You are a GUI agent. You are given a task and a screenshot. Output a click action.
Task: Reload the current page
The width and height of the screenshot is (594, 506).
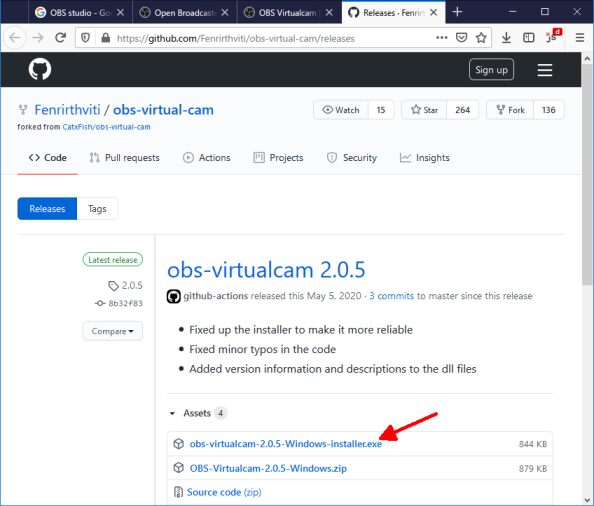coord(60,38)
